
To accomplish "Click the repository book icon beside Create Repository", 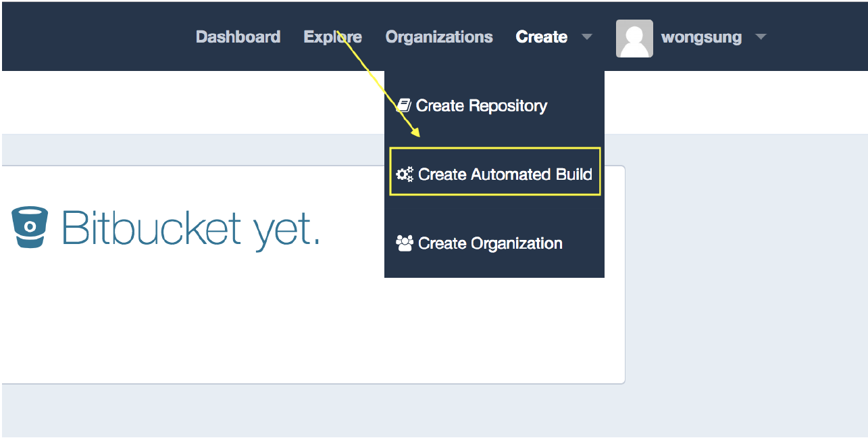I will [x=404, y=105].
